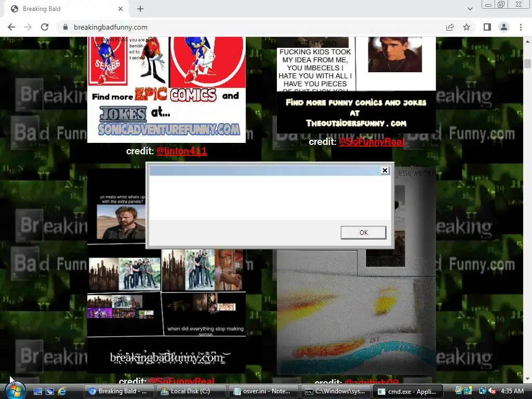The width and height of the screenshot is (532, 399).
Task: Bookmark this page with the star icon
Action: point(467,27)
